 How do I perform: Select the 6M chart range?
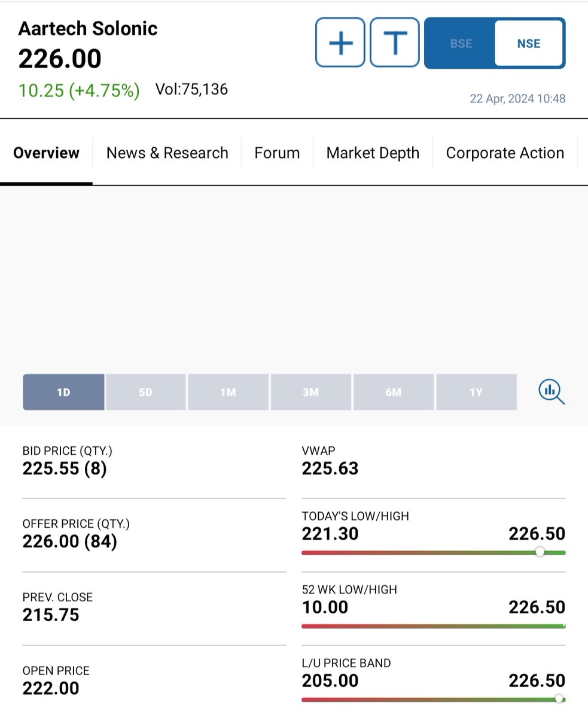pyautogui.click(x=393, y=393)
